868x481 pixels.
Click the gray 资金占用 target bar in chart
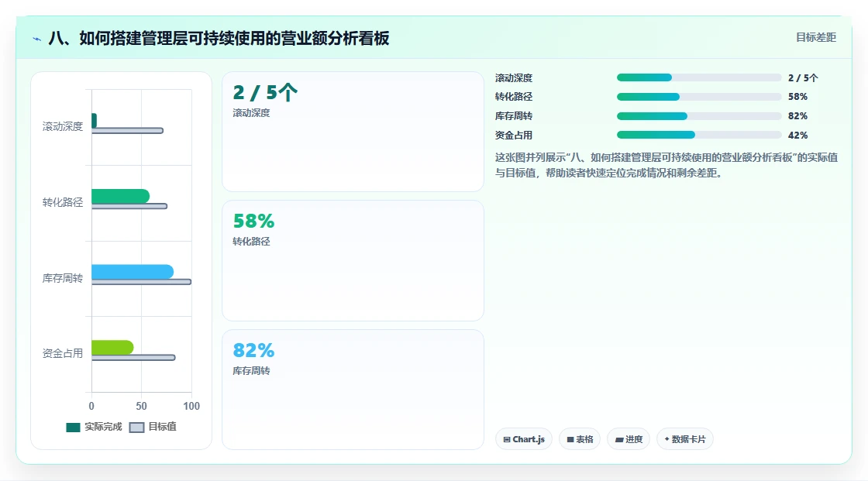pos(133,358)
